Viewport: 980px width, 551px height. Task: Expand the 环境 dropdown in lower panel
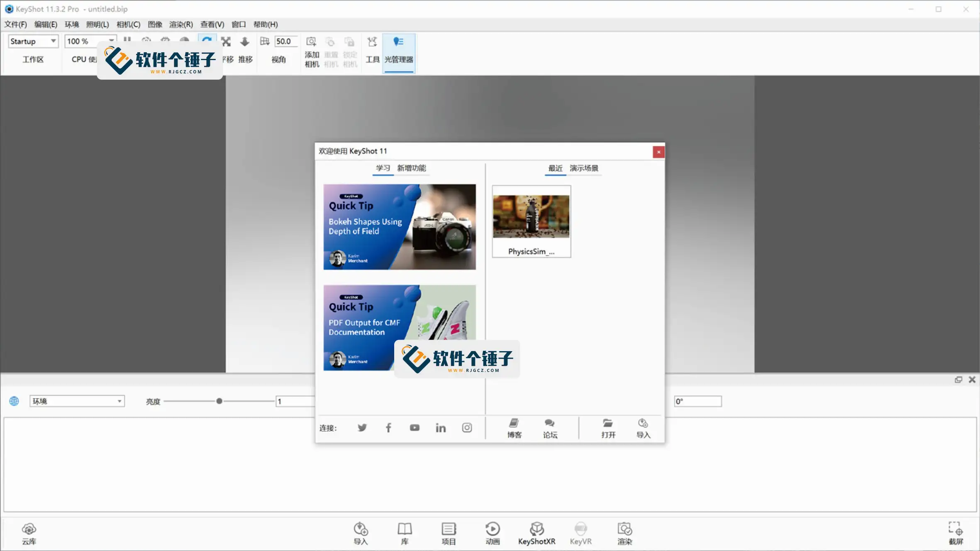pyautogui.click(x=77, y=401)
